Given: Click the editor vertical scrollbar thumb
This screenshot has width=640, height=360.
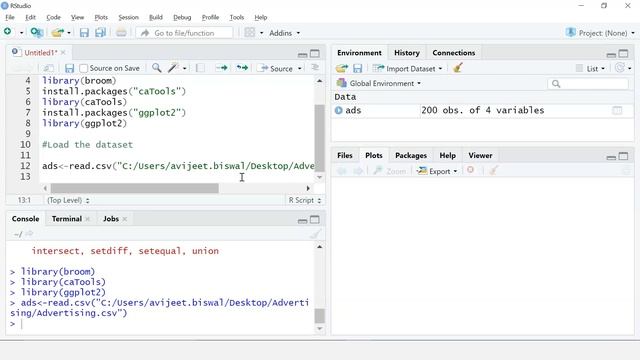Looking at the screenshot, I should pyautogui.click(x=319, y=138).
